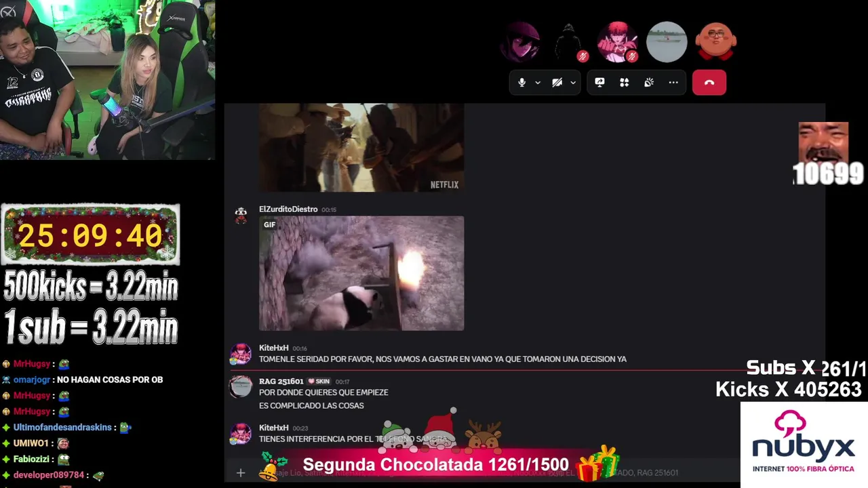Open the panda GIF from ElZurditoDiestro
Viewport: 868px width, 488px height.
click(361, 273)
